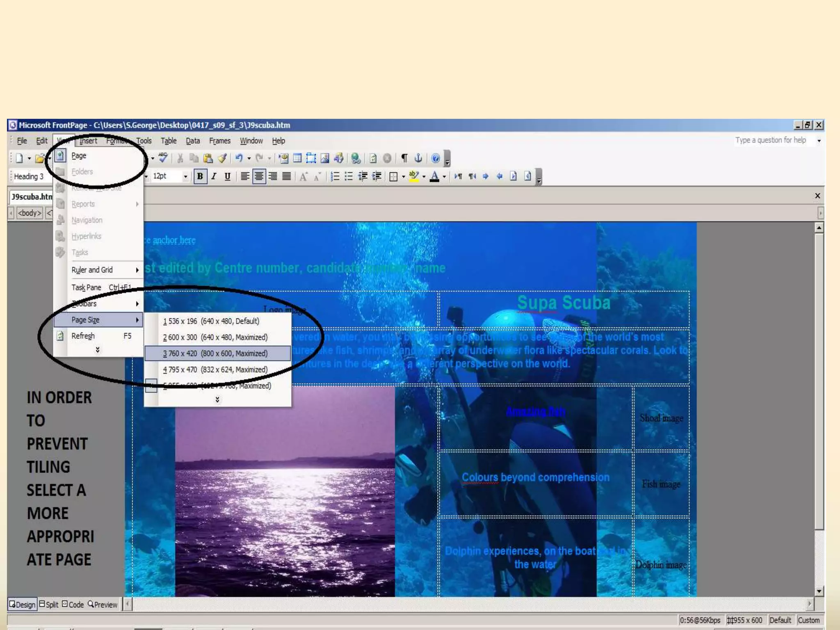The width and height of the screenshot is (840, 630).
Task: Toggle Center alignment button
Action: click(x=259, y=176)
